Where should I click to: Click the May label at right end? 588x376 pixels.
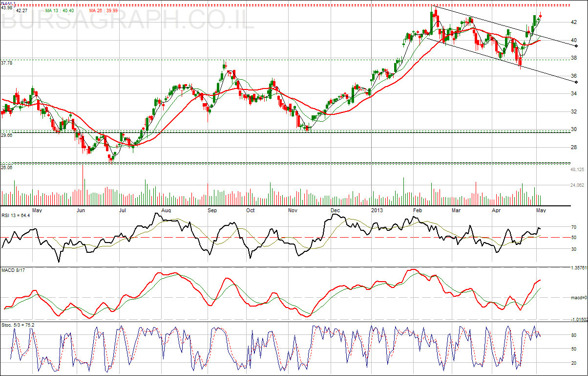click(540, 210)
